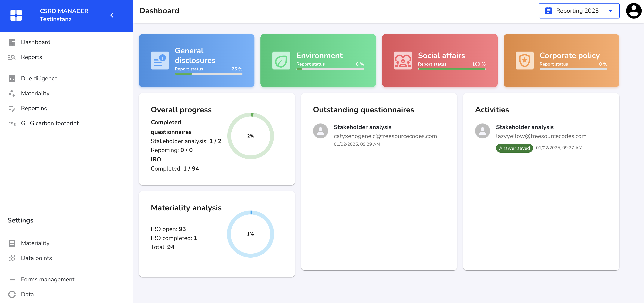Click the 01/02/2025, 09:27 AM timestamp
Image resolution: width=644 pixels, height=303 pixels.
(x=559, y=148)
